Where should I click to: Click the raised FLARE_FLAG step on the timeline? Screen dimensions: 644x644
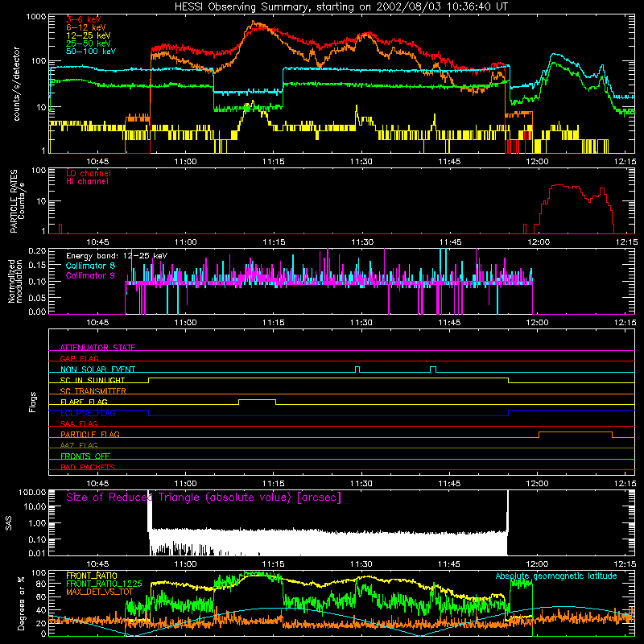(257, 399)
